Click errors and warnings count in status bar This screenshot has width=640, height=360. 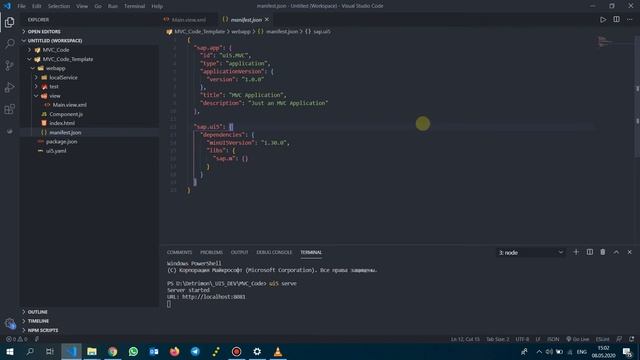[16, 339]
